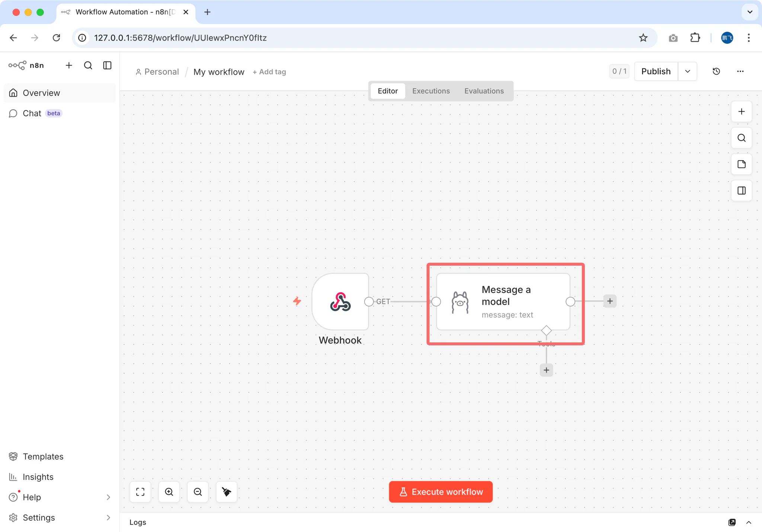The height and width of the screenshot is (532, 762).
Task: Zoom out of the workflow canvas
Action: coord(198,492)
